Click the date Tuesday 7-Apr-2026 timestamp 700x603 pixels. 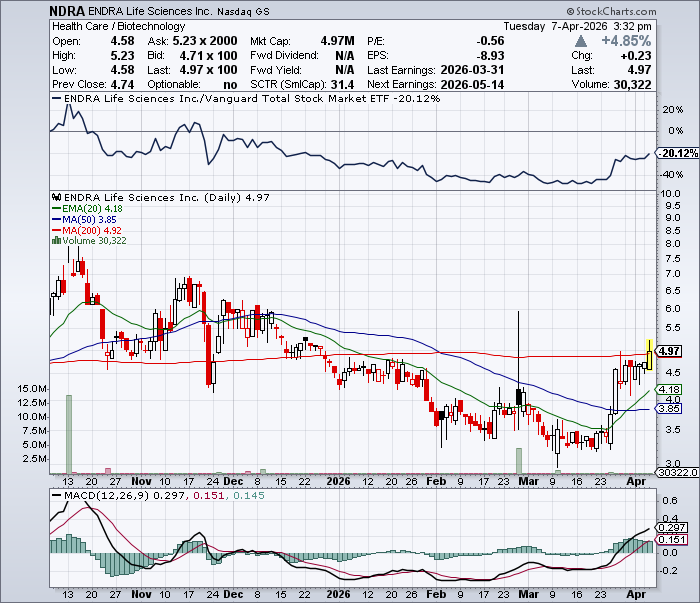pos(578,26)
